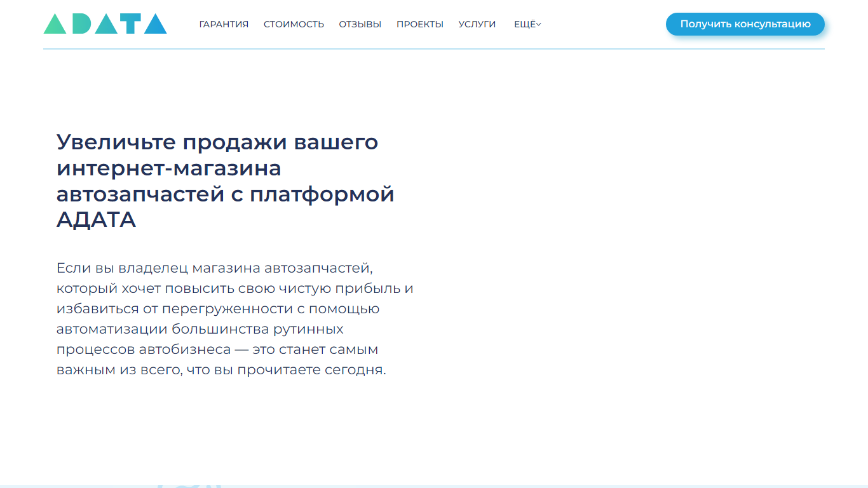This screenshot has height=488, width=868.
Task: Click the heading Увеличьте продажи вашего интернет-магазина
Action: [x=226, y=180]
